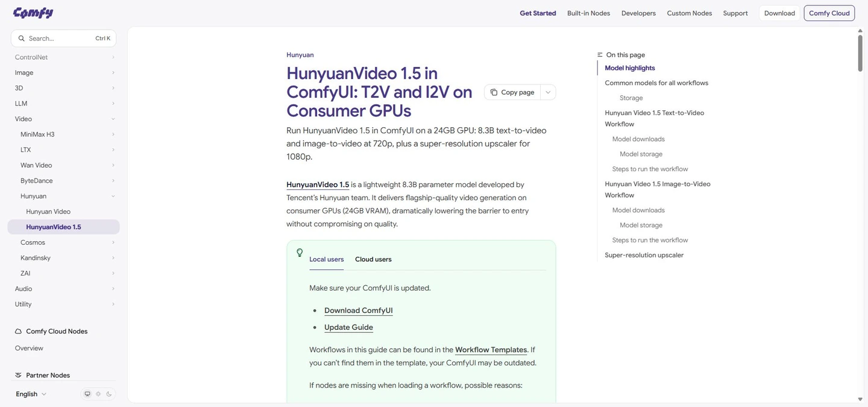The height and width of the screenshot is (407, 868).
Task: Select the Local users tab
Action: [x=327, y=260]
